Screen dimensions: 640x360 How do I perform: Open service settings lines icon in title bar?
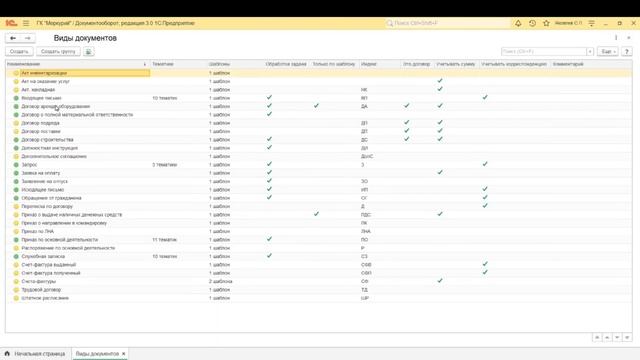[591, 23]
